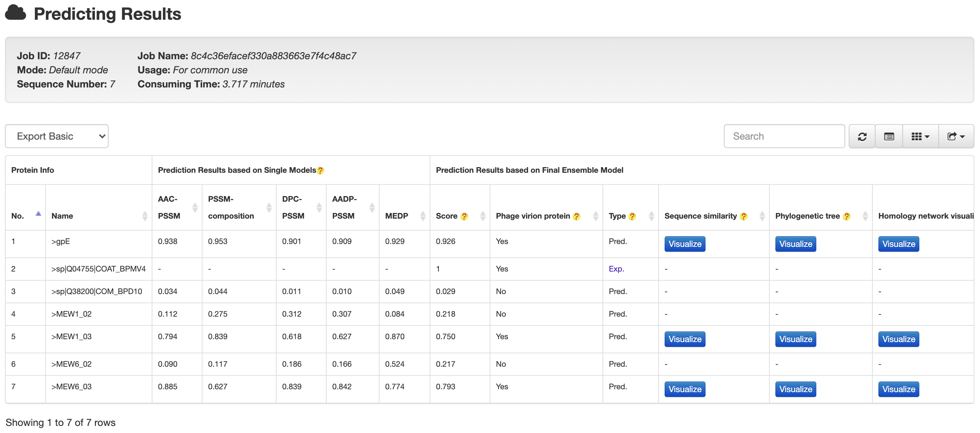Click Phylogenetic tree help icon

pyautogui.click(x=846, y=216)
